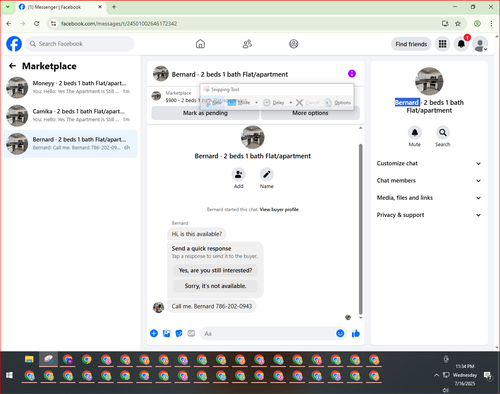The width and height of the screenshot is (500, 394).
Task: Open the Home feed icon
Action: 200,44
